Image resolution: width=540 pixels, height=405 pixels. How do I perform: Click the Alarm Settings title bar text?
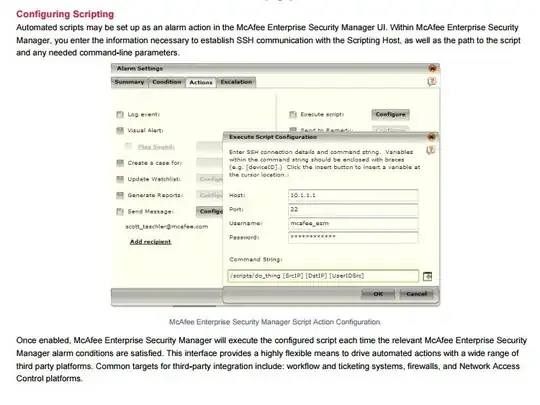tap(140, 69)
